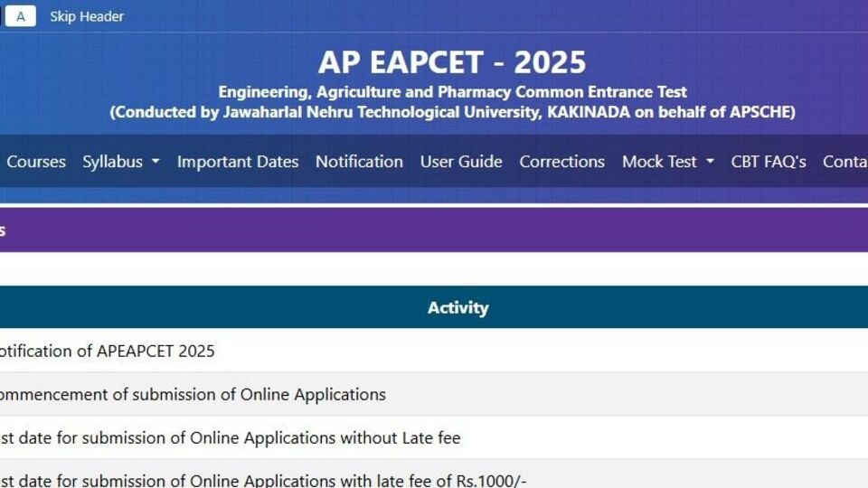Select the 'Online Applications without Late fee' row

click(x=434, y=437)
